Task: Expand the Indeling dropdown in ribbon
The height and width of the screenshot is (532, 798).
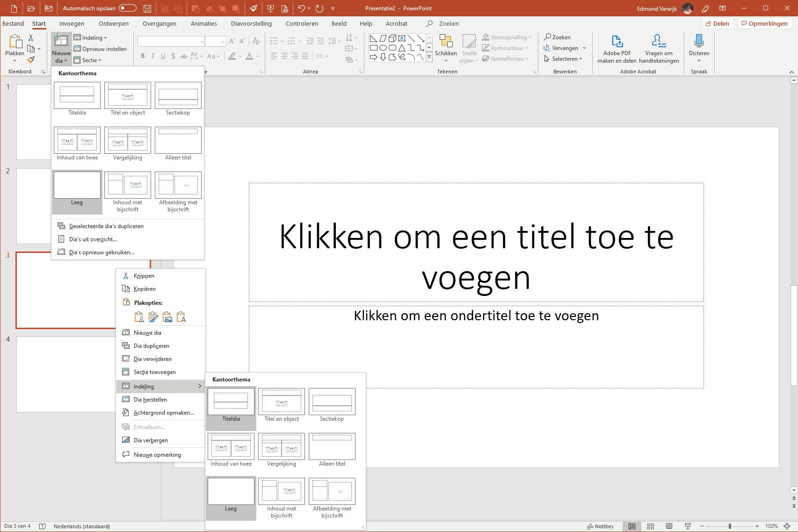Action: point(91,38)
